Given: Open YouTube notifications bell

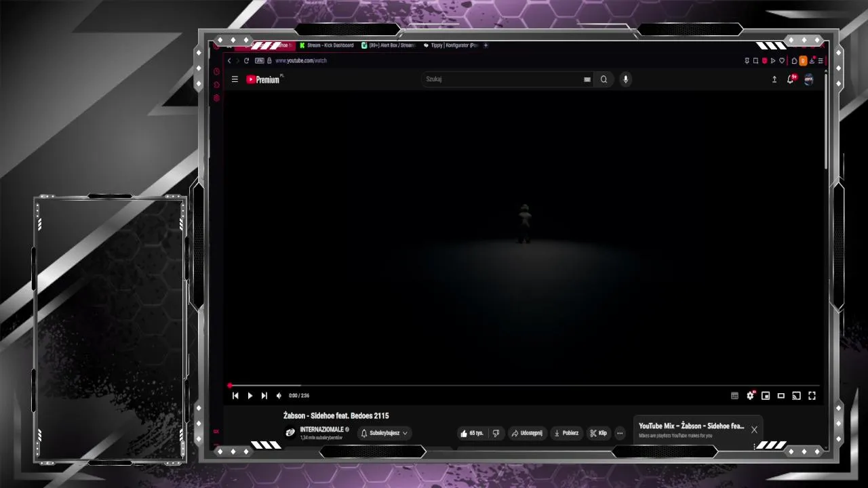Looking at the screenshot, I should (791, 79).
